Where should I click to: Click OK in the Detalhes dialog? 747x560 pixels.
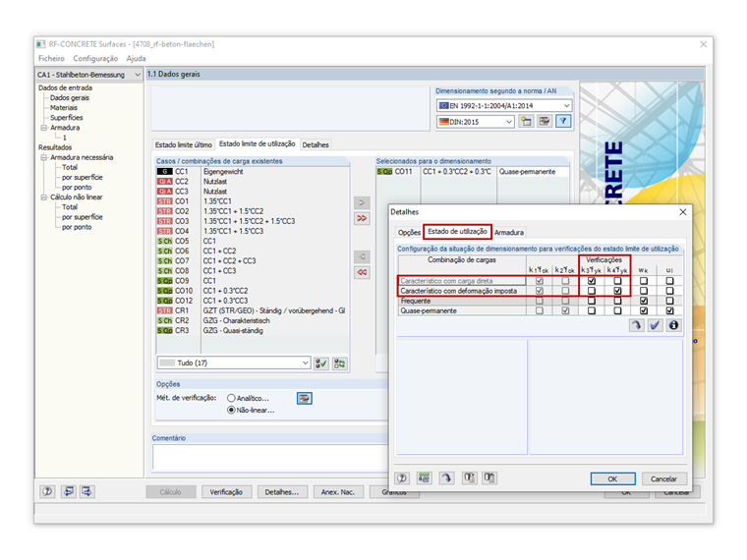point(612,479)
